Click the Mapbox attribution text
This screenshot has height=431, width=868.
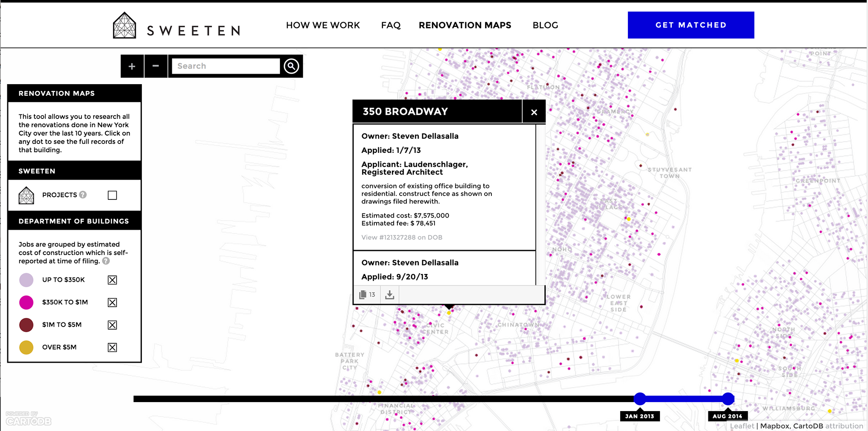point(774,426)
